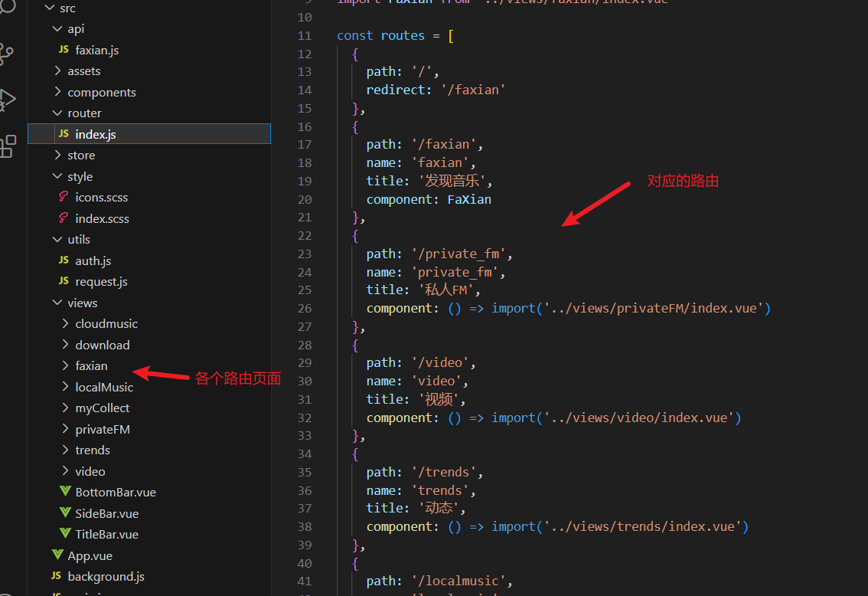Click JS icon beside auth.js
Viewport: 868px width, 596px height.
click(64, 260)
